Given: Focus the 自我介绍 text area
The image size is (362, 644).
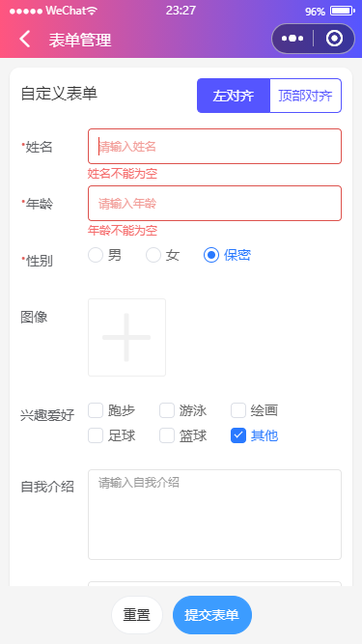Looking at the screenshot, I should point(214,515).
